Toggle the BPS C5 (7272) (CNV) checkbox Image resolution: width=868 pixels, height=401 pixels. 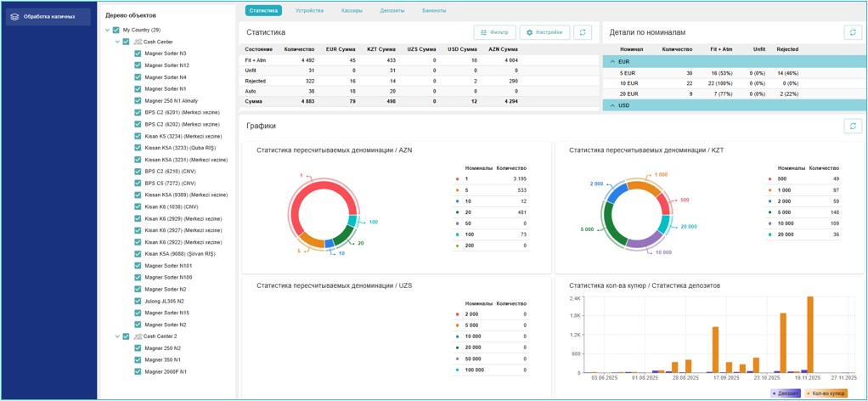coord(138,184)
